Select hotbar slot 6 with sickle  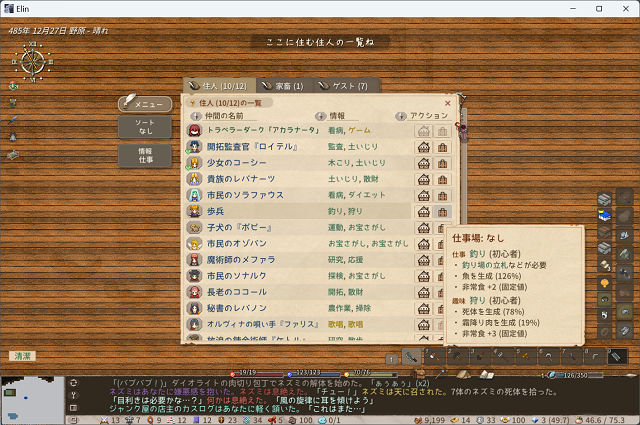[x=548, y=357]
